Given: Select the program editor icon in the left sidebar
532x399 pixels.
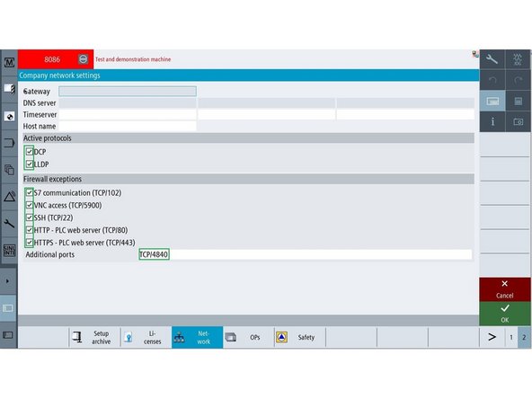Looking at the screenshot, I should point(9,89).
